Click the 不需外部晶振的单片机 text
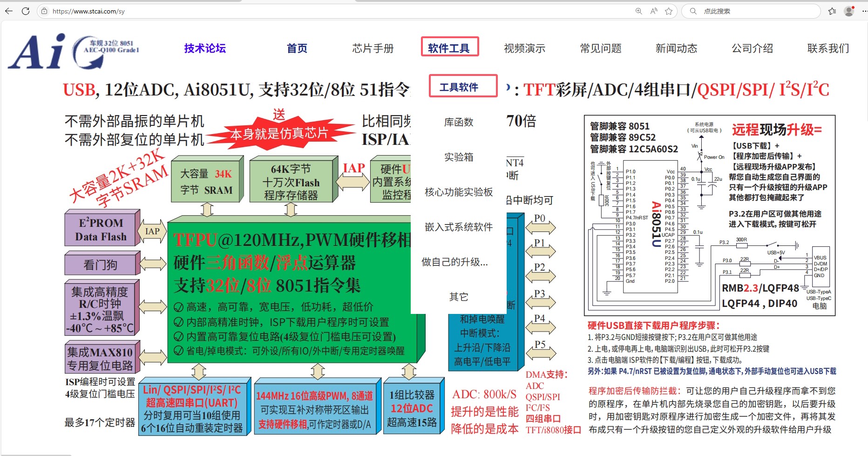 (x=135, y=121)
